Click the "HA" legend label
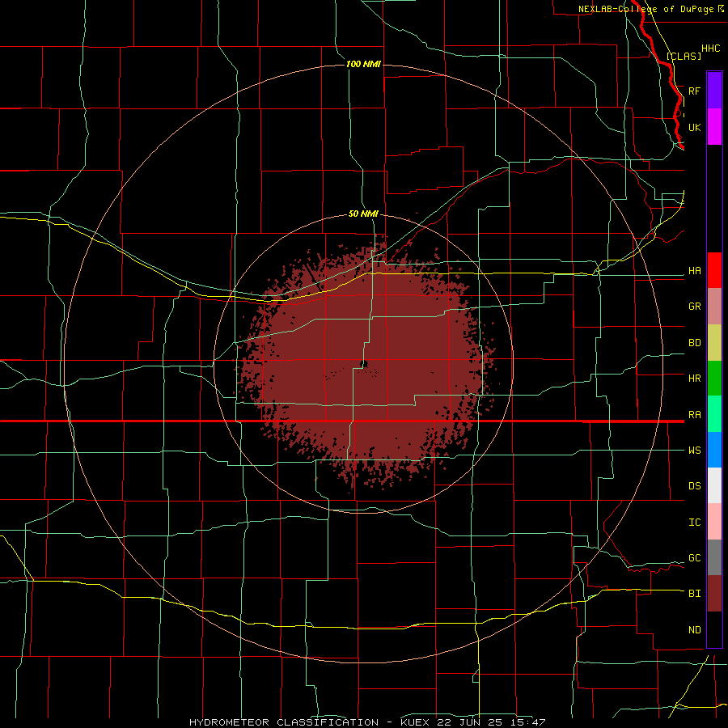Screen dimensions: 728x728 (694, 270)
